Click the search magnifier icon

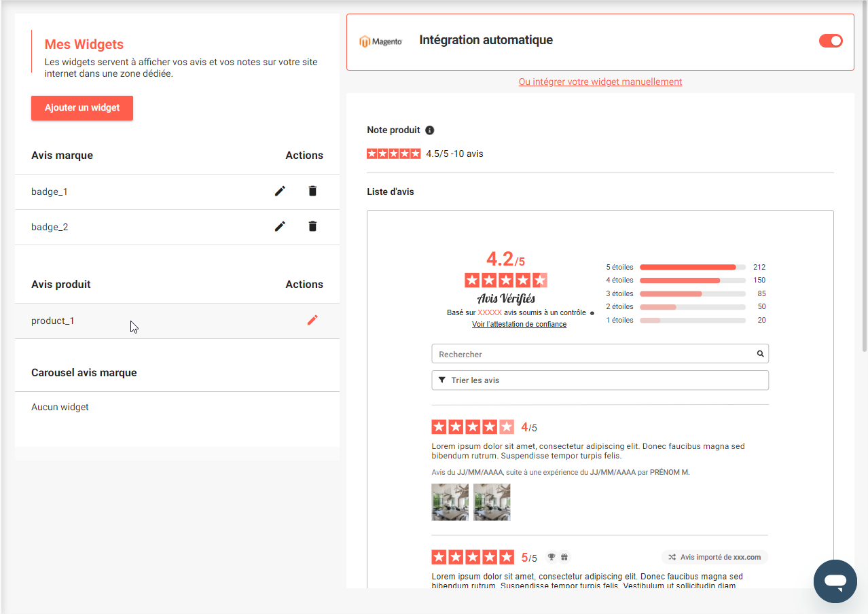[760, 354]
